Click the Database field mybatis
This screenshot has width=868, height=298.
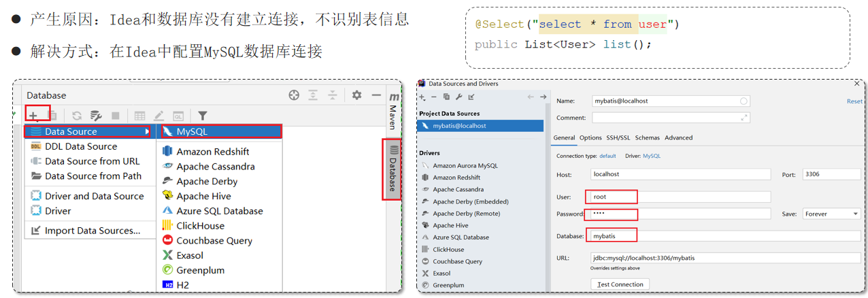click(x=725, y=236)
